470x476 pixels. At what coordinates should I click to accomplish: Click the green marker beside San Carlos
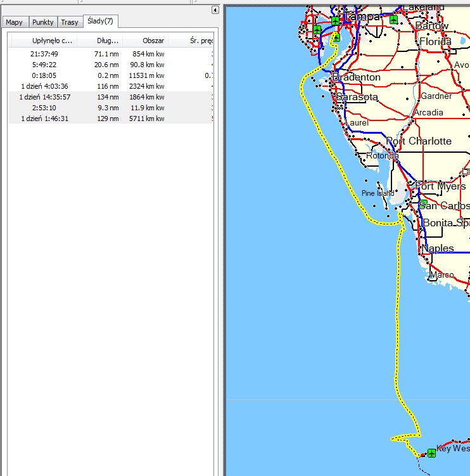pyautogui.click(x=422, y=204)
